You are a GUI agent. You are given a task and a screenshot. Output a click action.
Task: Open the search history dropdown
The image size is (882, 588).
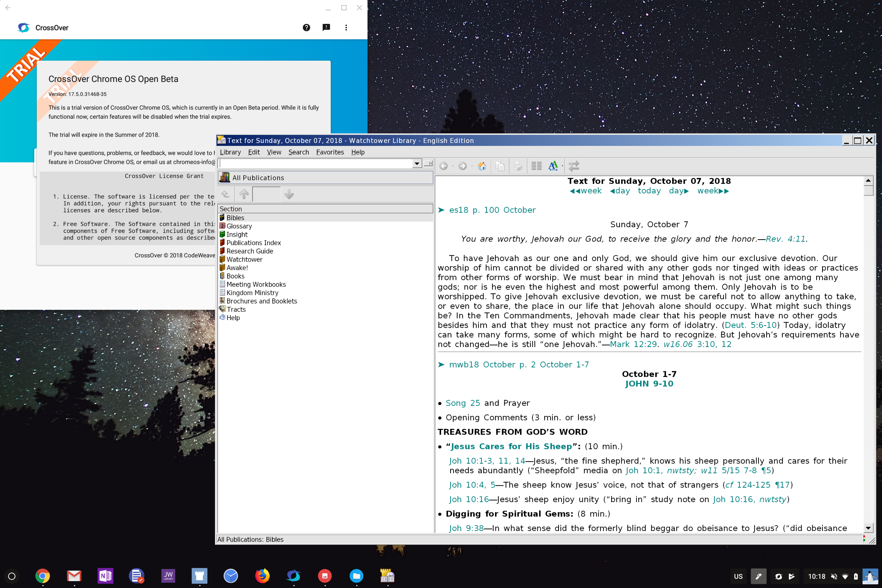tap(416, 164)
